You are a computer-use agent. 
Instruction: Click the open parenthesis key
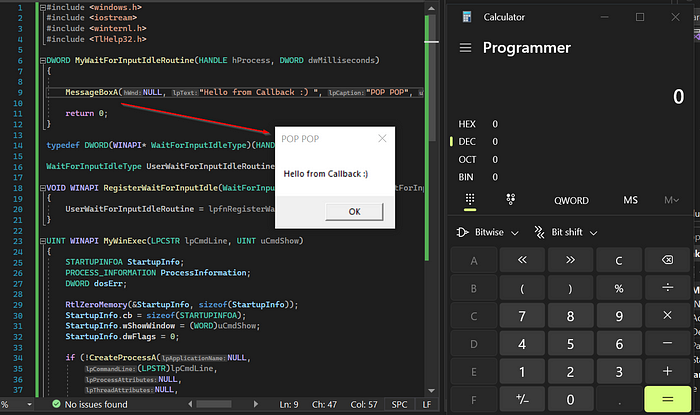pos(522,288)
